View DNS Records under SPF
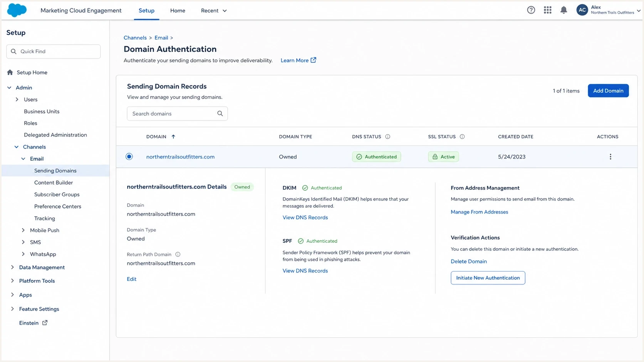Viewport: 644px width, 362px height. coord(305,271)
